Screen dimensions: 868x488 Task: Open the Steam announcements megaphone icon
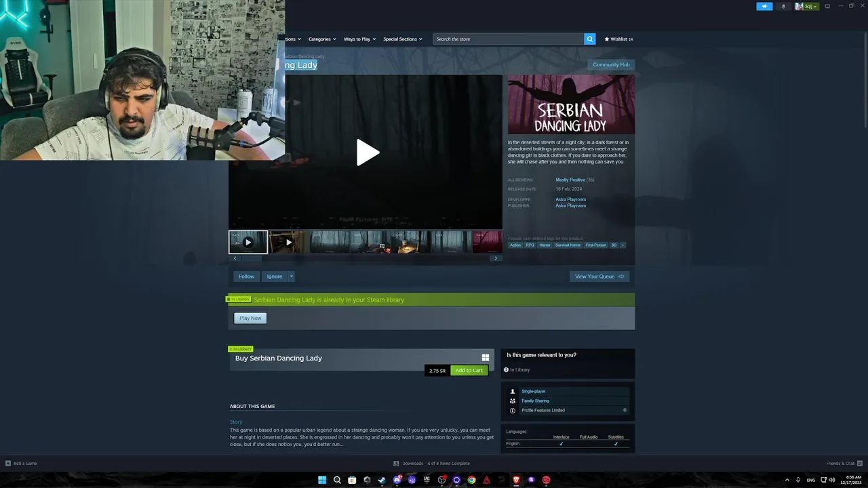click(x=764, y=6)
